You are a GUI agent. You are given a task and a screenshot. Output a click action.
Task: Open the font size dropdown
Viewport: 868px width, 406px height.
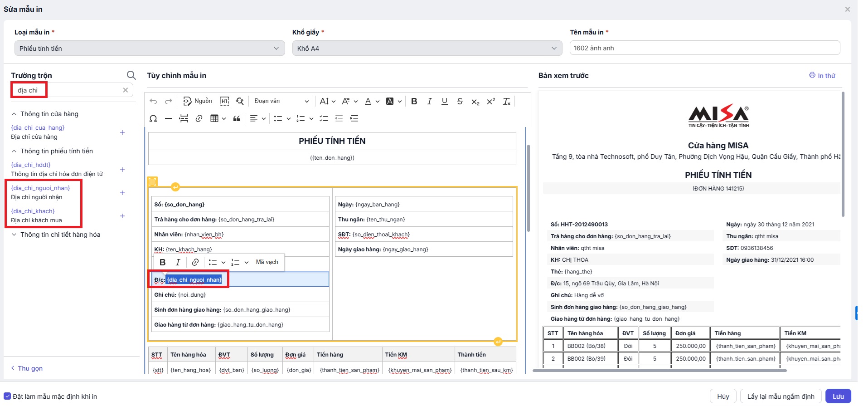click(327, 101)
